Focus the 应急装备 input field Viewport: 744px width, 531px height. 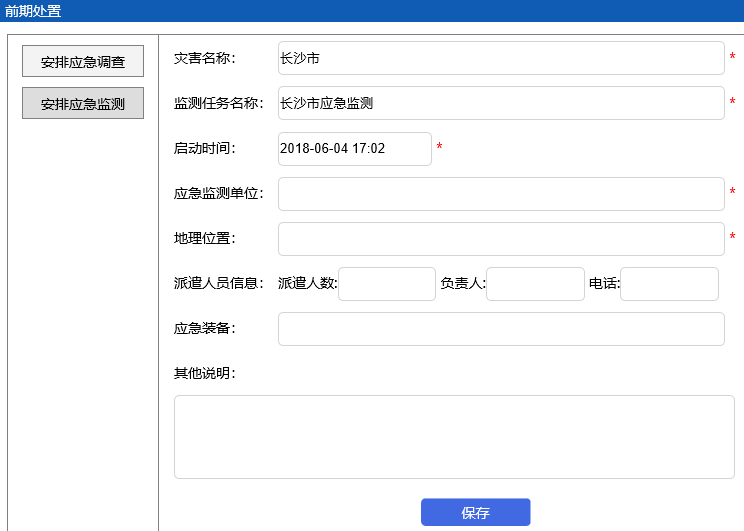[x=500, y=329]
